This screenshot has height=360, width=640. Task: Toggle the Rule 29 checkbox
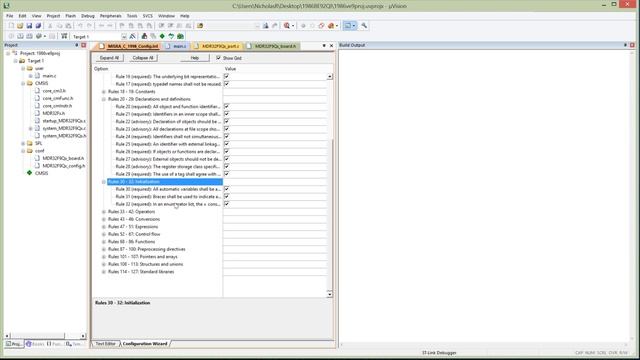227,174
